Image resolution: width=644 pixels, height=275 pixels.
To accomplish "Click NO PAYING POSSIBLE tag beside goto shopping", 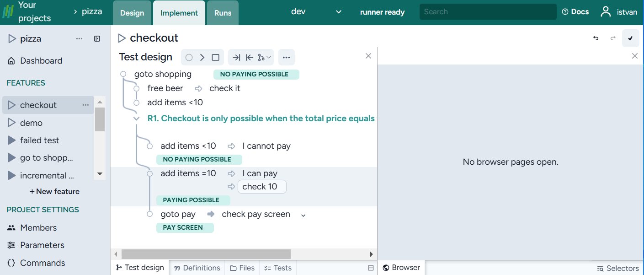I will click(256, 74).
